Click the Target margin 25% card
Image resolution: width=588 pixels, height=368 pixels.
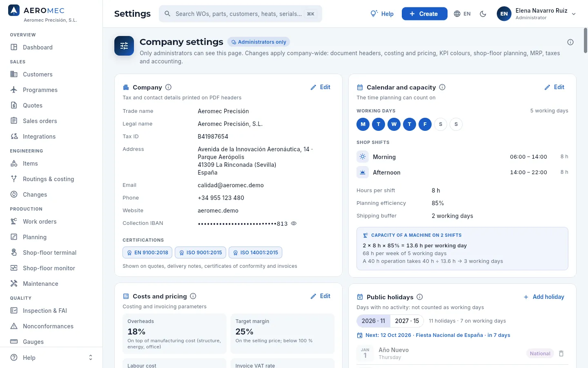click(x=283, y=334)
